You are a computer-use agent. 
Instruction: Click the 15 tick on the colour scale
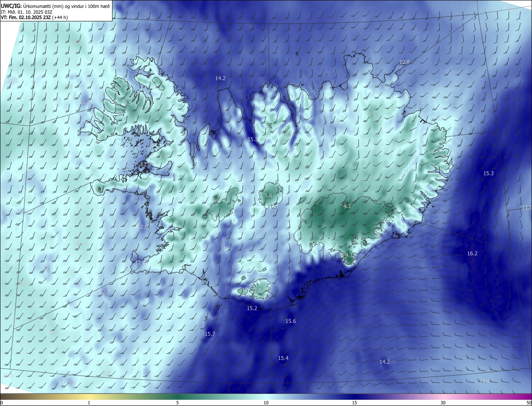pos(355,403)
